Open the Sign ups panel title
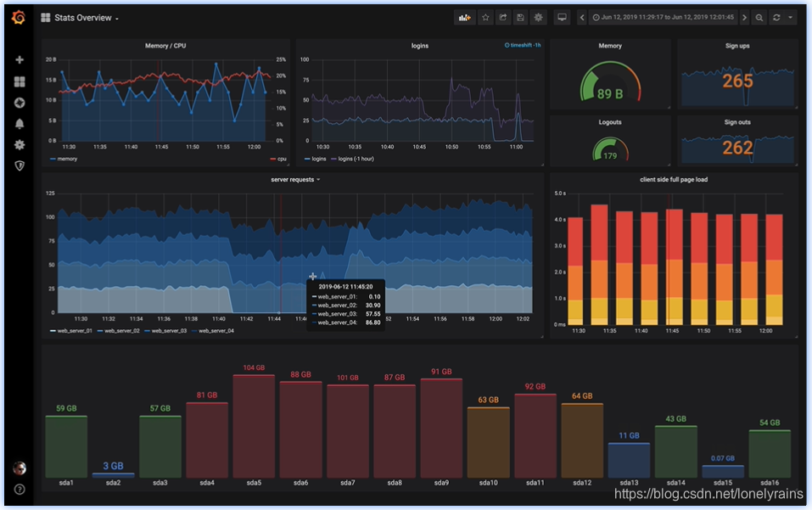The width and height of the screenshot is (812, 510). tap(737, 46)
